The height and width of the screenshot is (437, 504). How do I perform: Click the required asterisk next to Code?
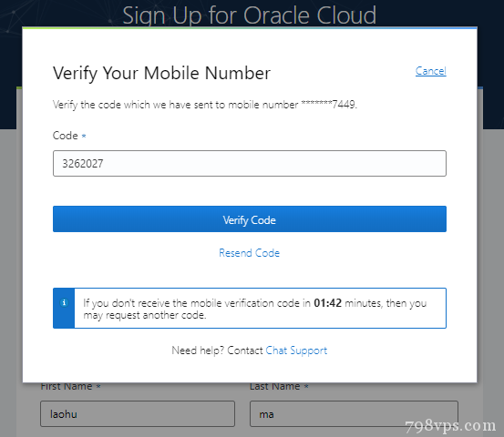coord(84,136)
